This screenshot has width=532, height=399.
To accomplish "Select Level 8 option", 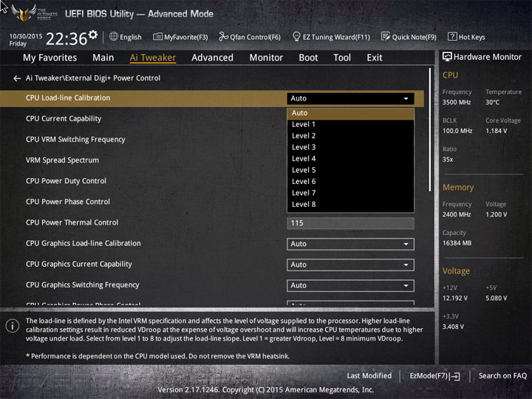I will coord(350,205).
